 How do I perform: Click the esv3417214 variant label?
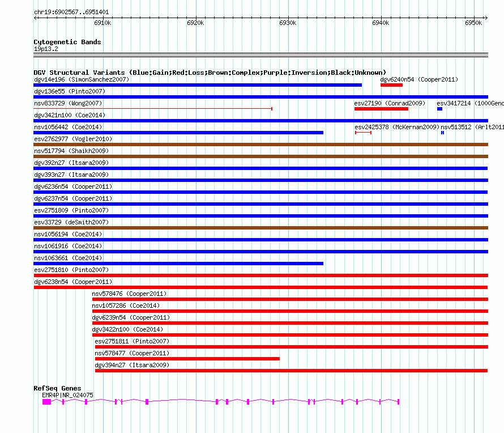(470, 103)
